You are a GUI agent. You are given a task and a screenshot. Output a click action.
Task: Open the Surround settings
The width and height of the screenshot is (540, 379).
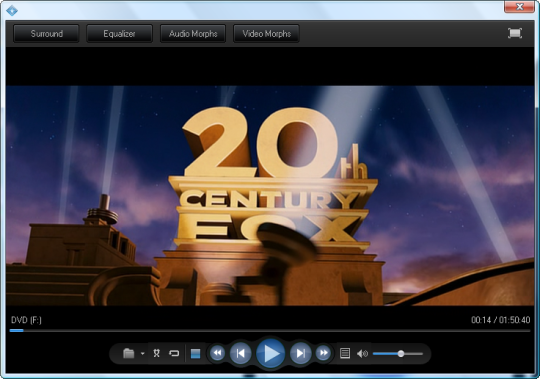coord(46,34)
